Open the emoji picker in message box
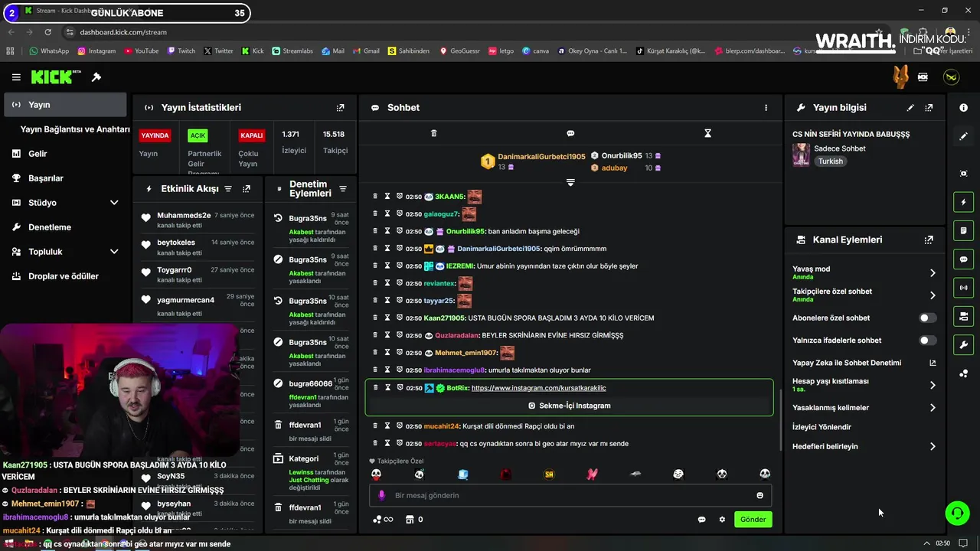 (x=759, y=495)
